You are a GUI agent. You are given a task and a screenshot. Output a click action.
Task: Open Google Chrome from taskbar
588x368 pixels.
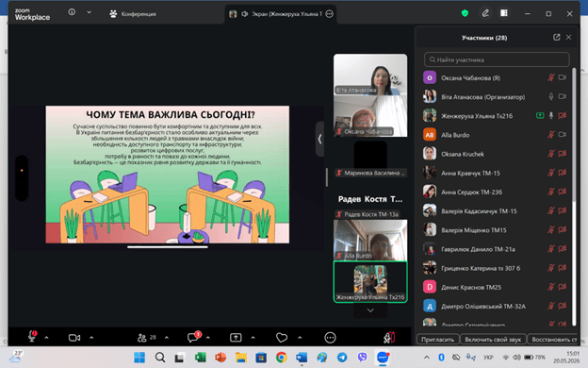click(281, 358)
